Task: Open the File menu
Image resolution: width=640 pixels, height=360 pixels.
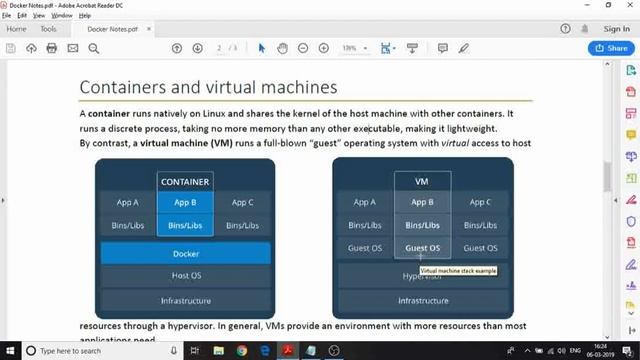Action: 7,16
